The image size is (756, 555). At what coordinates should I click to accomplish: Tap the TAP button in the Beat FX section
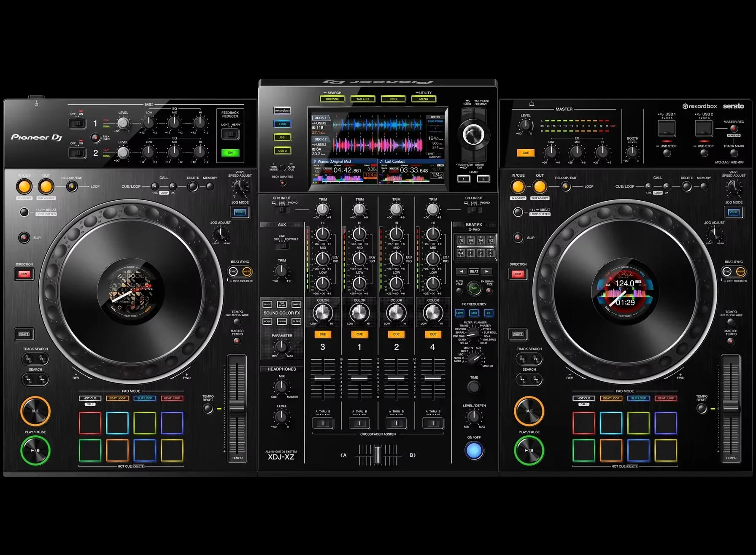coord(474,288)
